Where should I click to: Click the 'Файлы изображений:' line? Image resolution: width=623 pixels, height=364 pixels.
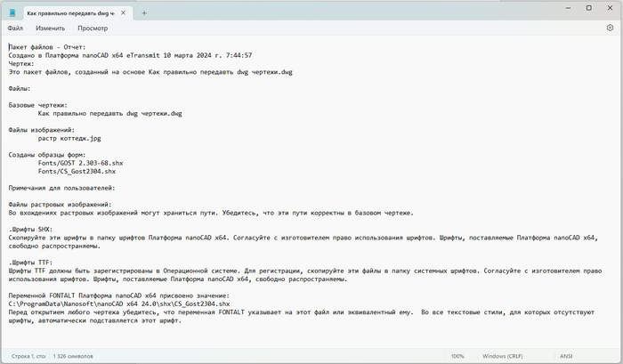pos(42,130)
